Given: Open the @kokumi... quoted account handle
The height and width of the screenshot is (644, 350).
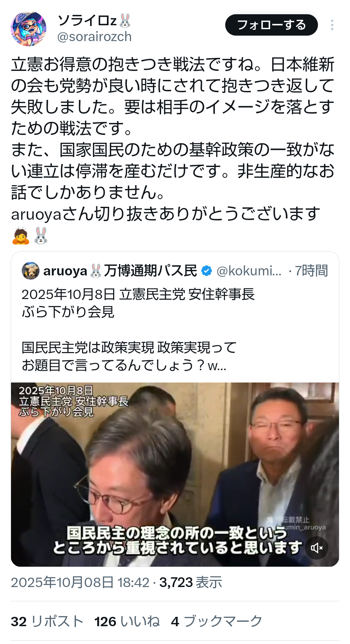Looking at the screenshot, I should click(249, 271).
